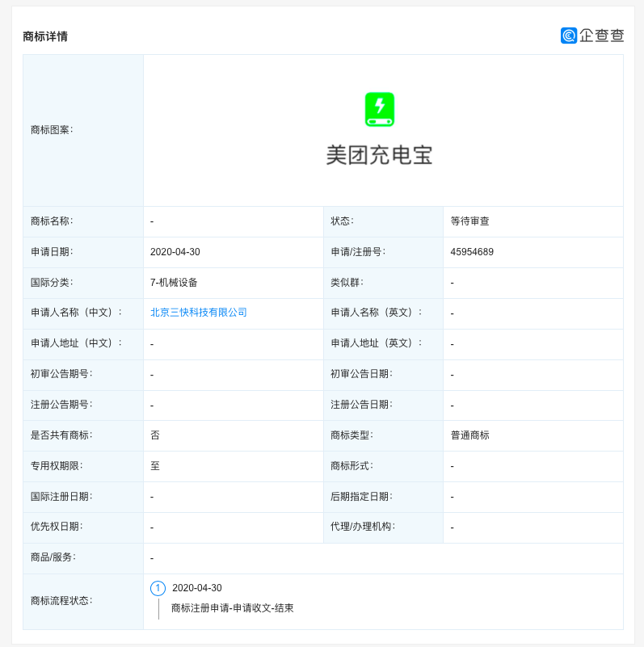Click the 国际分类 label
Image resolution: width=644 pixels, height=647 pixels.
tap(52, 283)
